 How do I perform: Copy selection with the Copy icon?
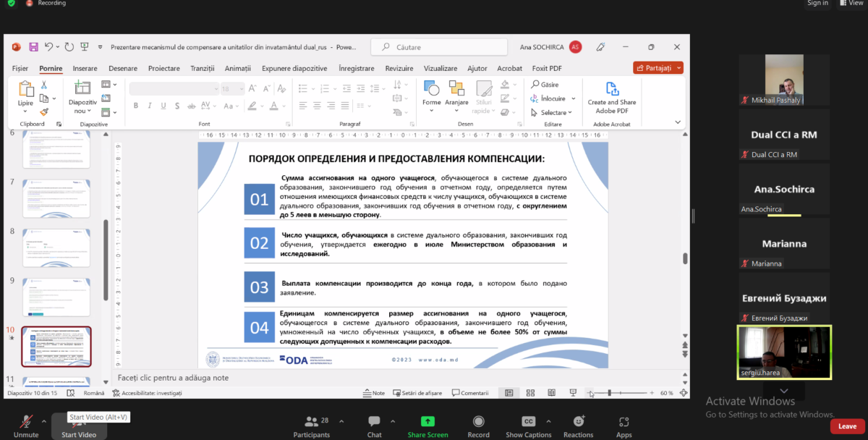(43, 98)
